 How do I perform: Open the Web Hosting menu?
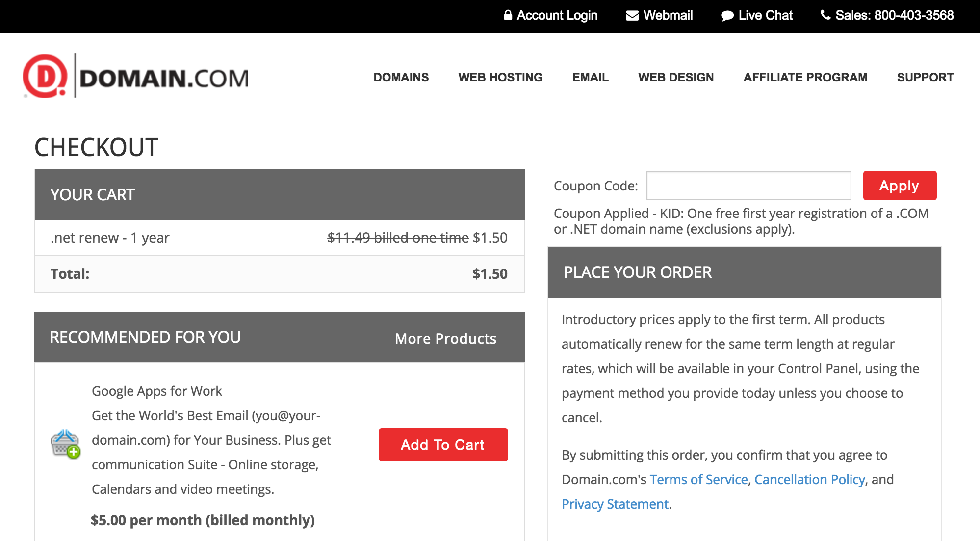[500, 77]
